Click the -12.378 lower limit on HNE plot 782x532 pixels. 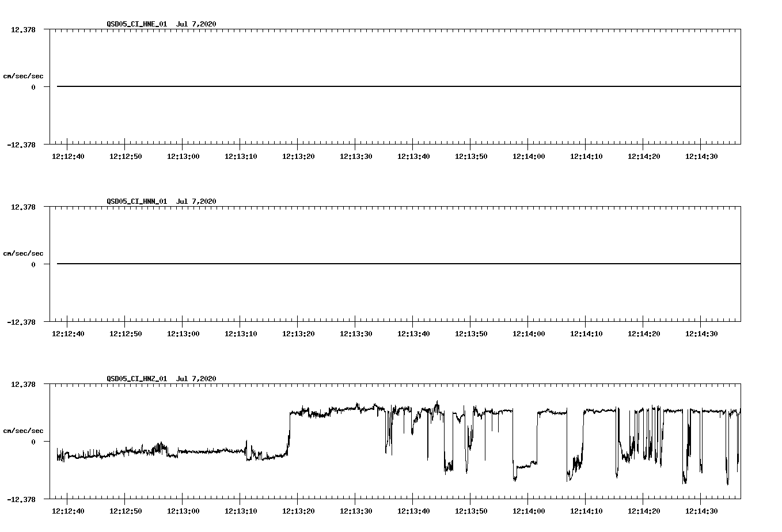(22, 145)
